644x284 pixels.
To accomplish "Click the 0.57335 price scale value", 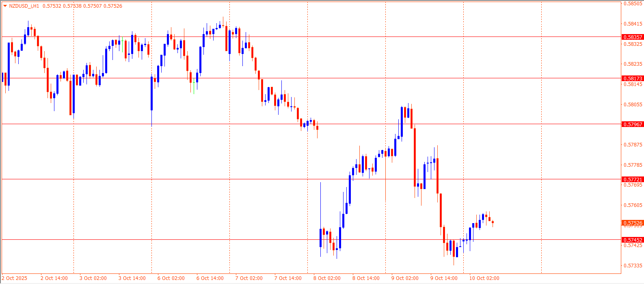I will click(x=633, y=266).
